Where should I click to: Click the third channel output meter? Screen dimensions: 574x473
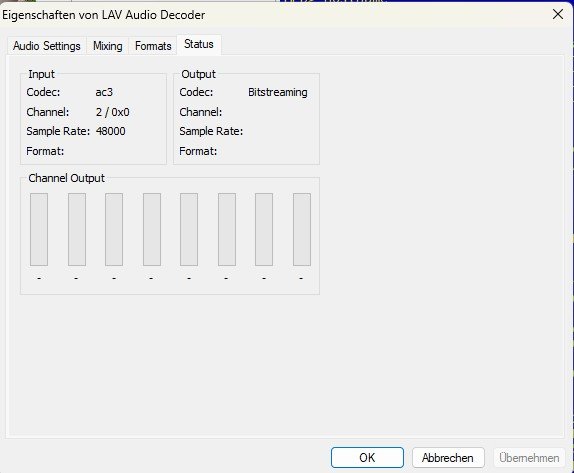[114, 230]
